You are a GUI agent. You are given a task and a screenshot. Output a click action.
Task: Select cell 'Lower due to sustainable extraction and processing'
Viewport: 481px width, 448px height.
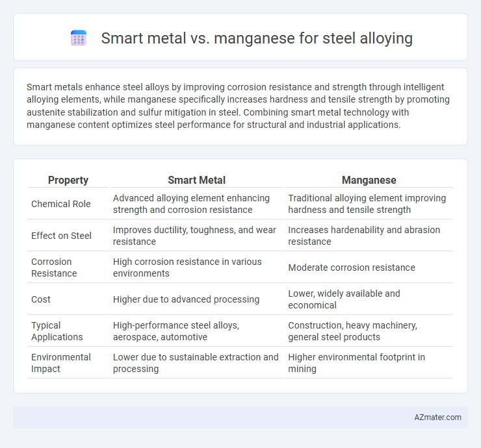click(197, 363)
